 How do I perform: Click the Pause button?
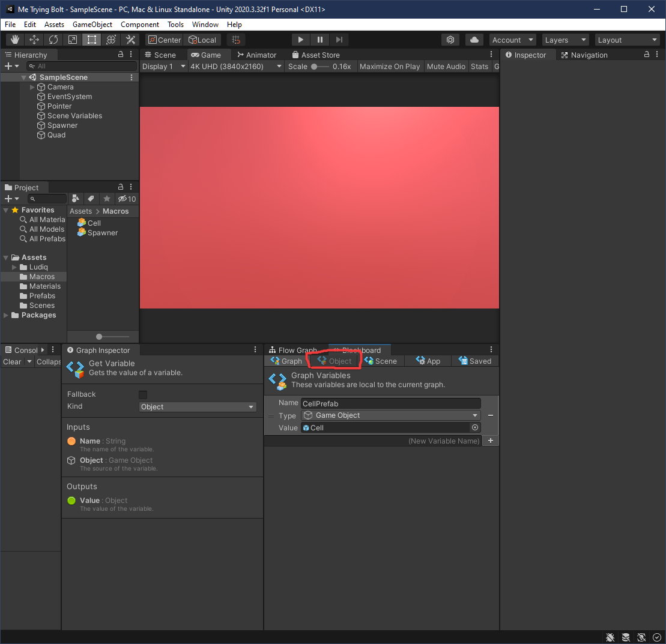320,40
